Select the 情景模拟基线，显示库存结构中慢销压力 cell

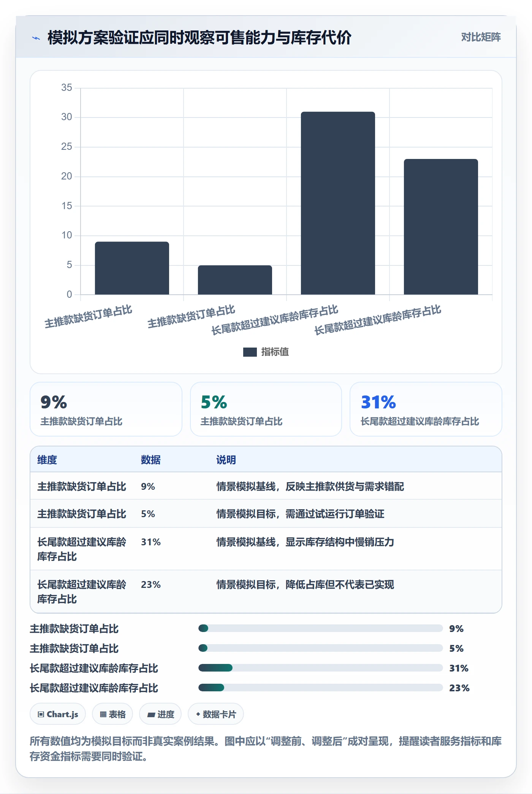point(305,542)
